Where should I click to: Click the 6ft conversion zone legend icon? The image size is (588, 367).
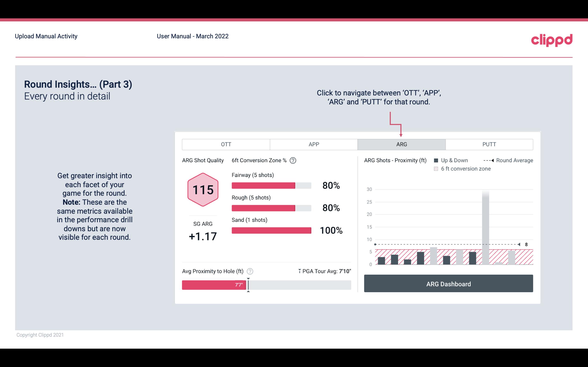click(x=436, y=168)
